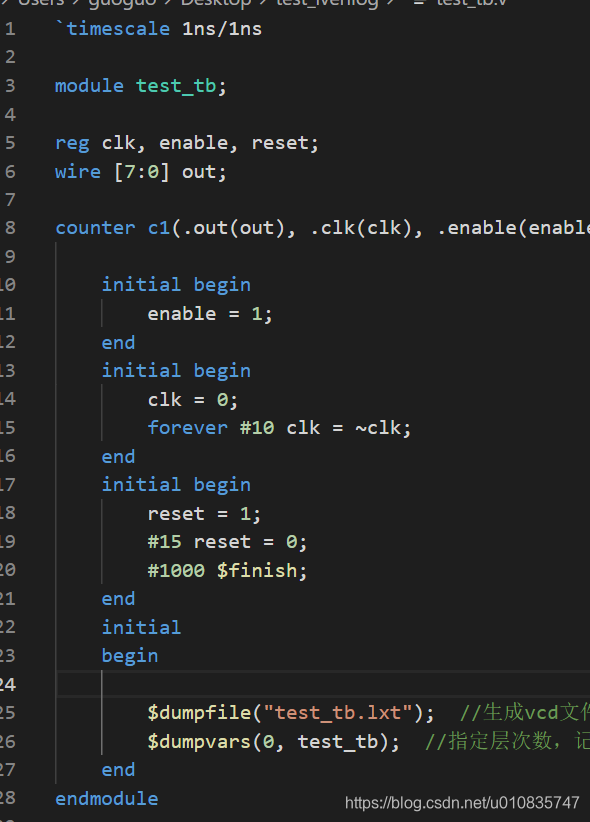Screen dimensions: 590x822
Task: Click line number 1 in the gutter
Action: [10, 29]
